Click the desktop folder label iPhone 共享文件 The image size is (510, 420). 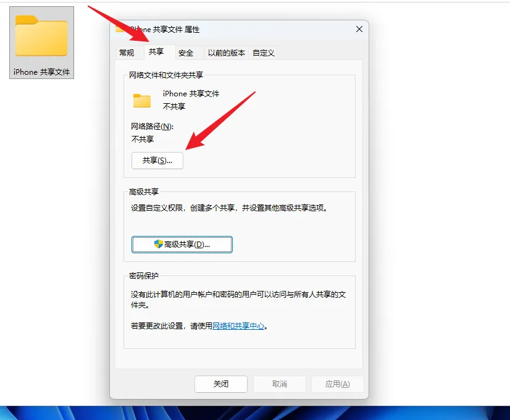[41, 72]
